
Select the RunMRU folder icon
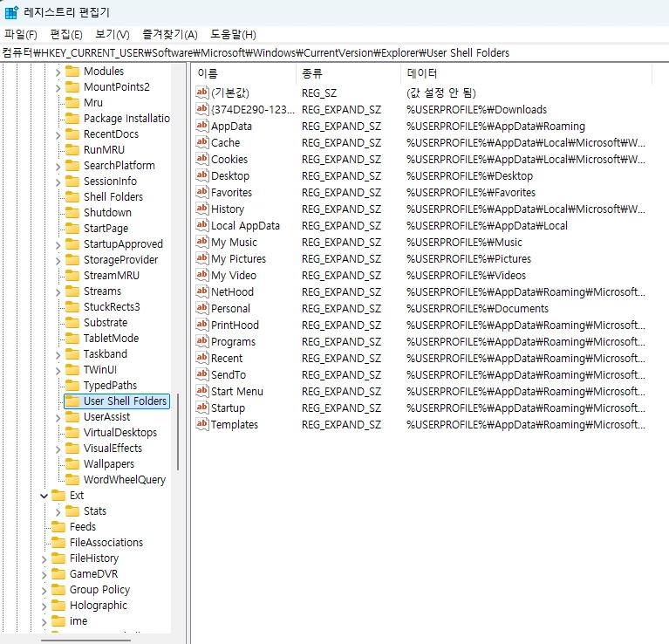[72, 149]
